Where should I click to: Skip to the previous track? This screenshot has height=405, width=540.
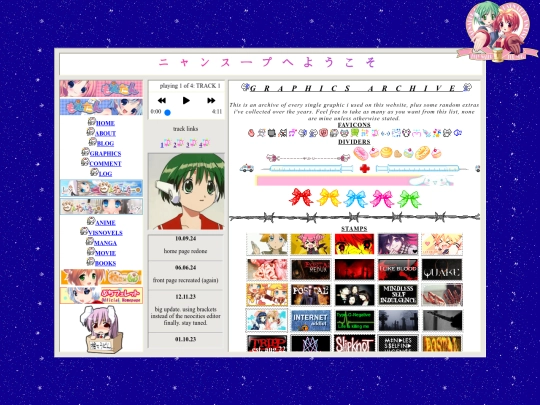tap(162, 101)
